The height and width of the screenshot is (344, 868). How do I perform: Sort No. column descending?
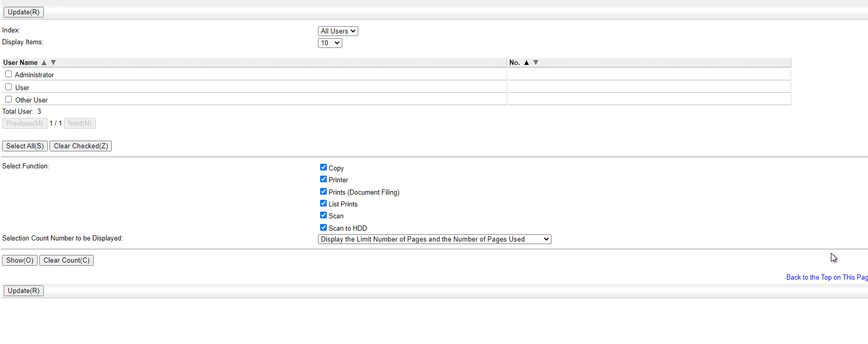tap(536, 63)
